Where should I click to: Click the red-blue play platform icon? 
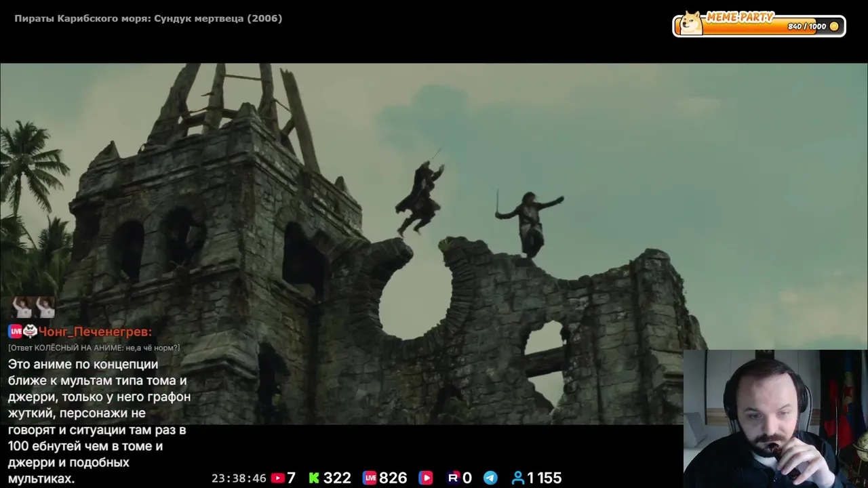tap(425, 478)
